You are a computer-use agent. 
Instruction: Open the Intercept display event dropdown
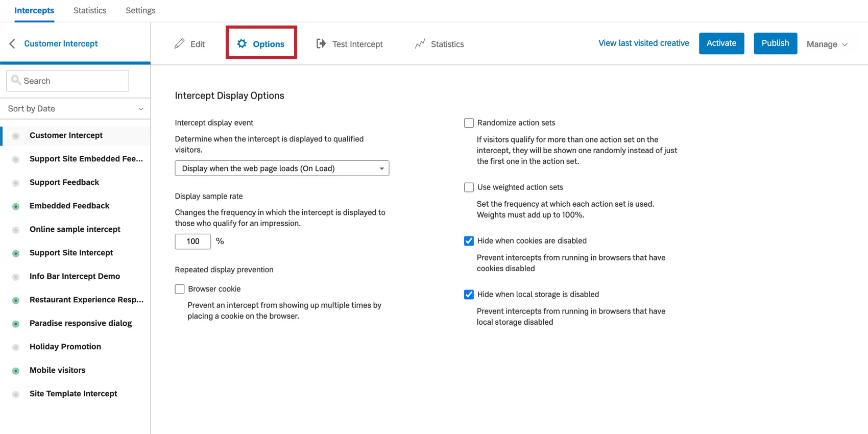pos(282,168)
